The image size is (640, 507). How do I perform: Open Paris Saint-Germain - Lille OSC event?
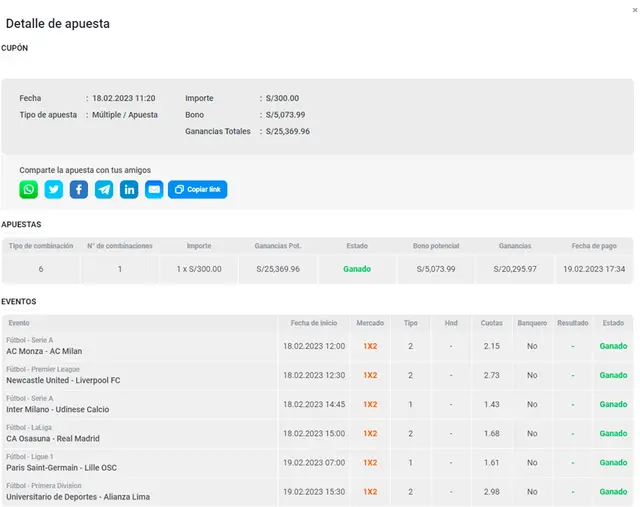61,467
